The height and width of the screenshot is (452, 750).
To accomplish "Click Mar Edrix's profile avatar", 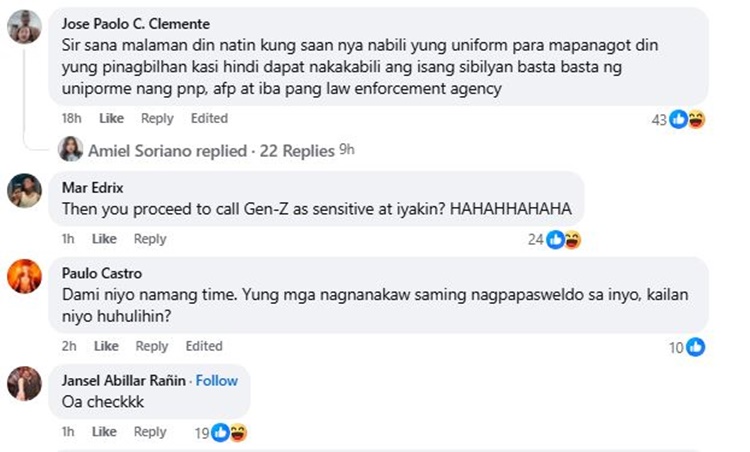I will (x=23, y=189).
